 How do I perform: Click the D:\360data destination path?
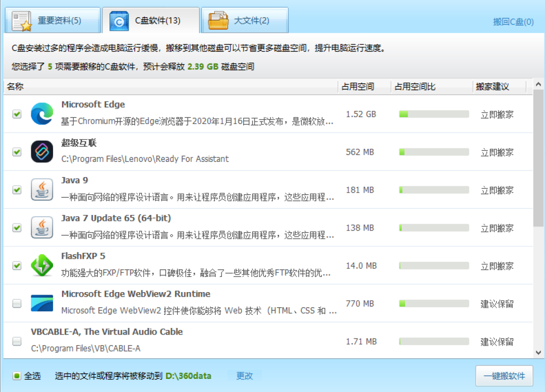[188, 376]
